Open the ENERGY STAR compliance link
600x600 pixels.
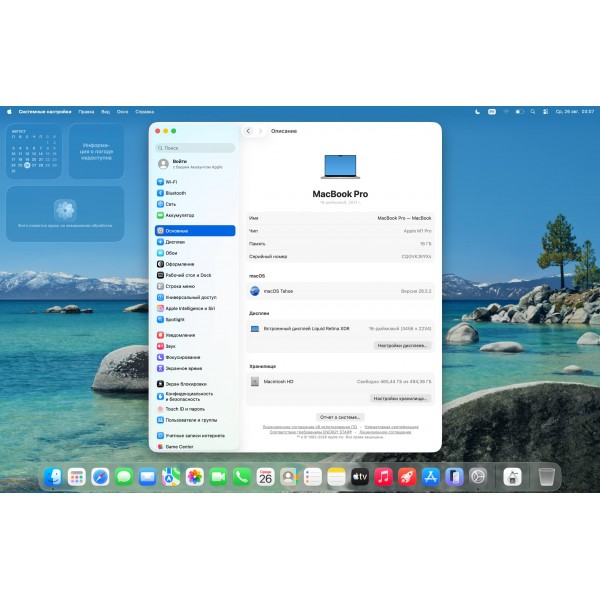point(311,432)
